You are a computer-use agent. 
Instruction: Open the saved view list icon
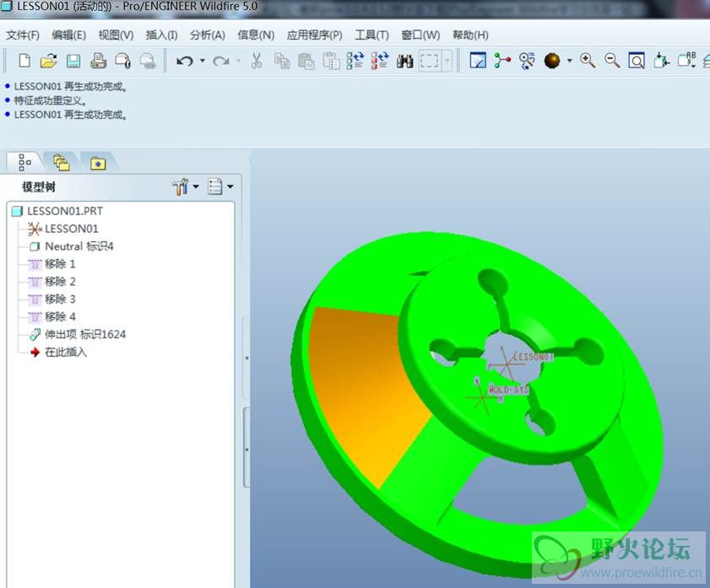coord(686,61)
